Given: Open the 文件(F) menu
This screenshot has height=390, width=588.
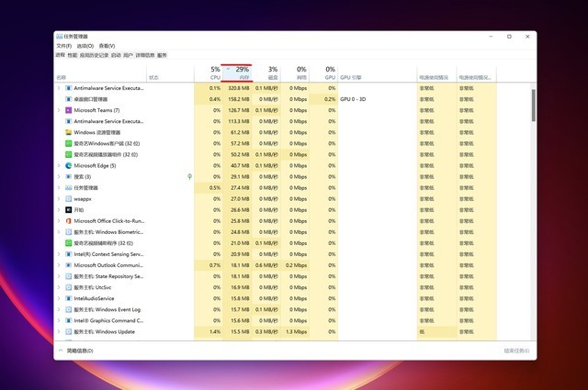Looking at the screenshot, I should coord(63,46).
